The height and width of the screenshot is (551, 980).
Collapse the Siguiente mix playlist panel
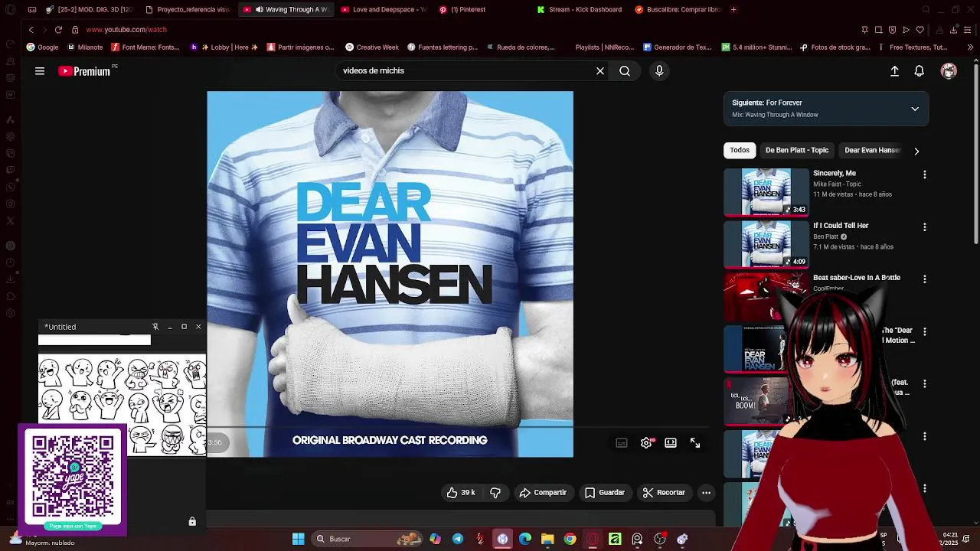coord(915,109)
